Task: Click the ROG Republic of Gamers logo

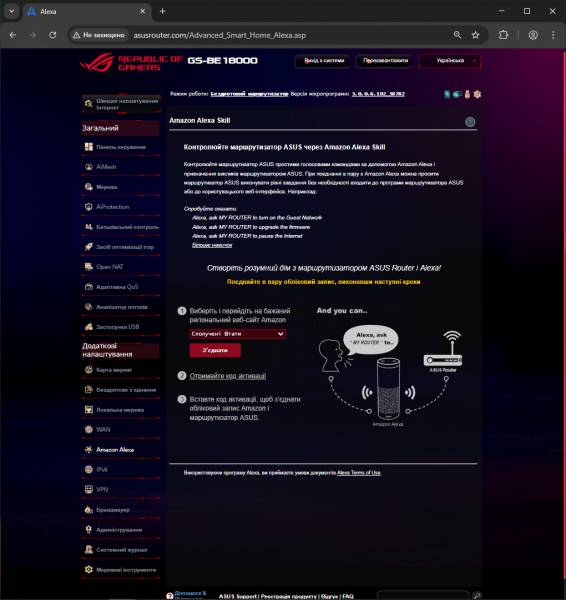Action: point(131,63)
